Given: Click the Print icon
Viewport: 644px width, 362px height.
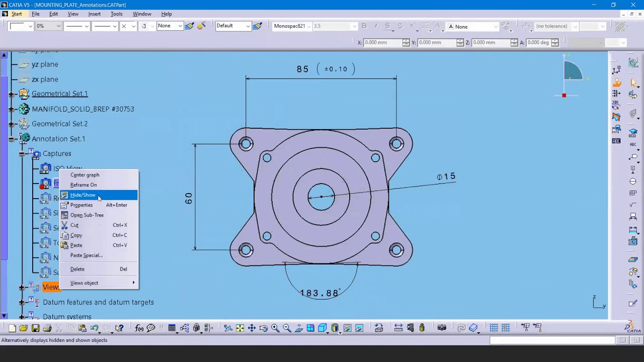Looking at the screenshot, I should point(47,328).
